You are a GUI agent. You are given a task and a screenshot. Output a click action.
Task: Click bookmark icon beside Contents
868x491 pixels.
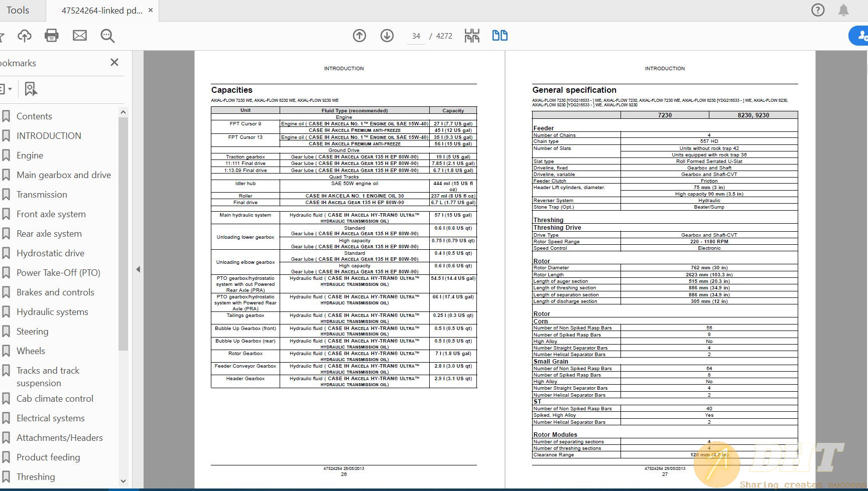6,116
